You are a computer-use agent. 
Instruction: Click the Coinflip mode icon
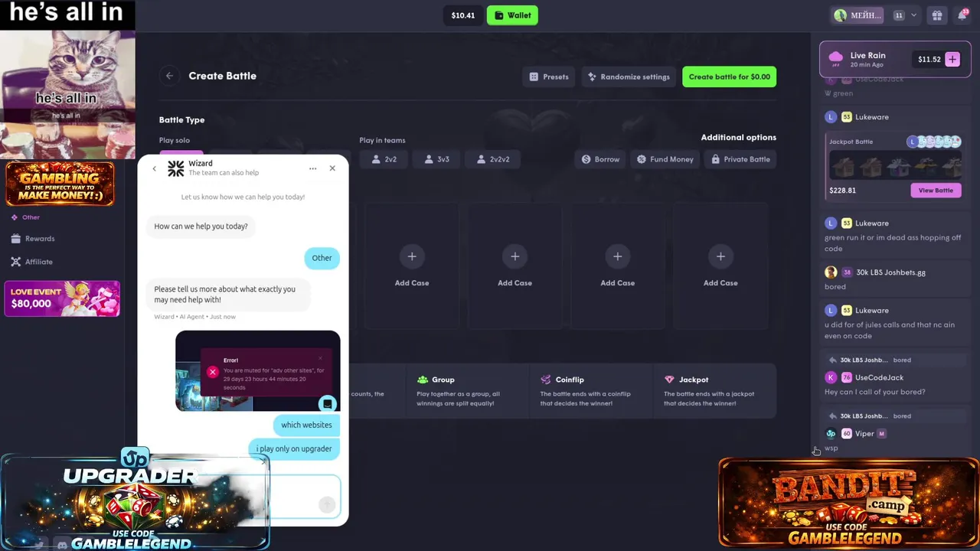pyautogui.click(x=545, y=380)
